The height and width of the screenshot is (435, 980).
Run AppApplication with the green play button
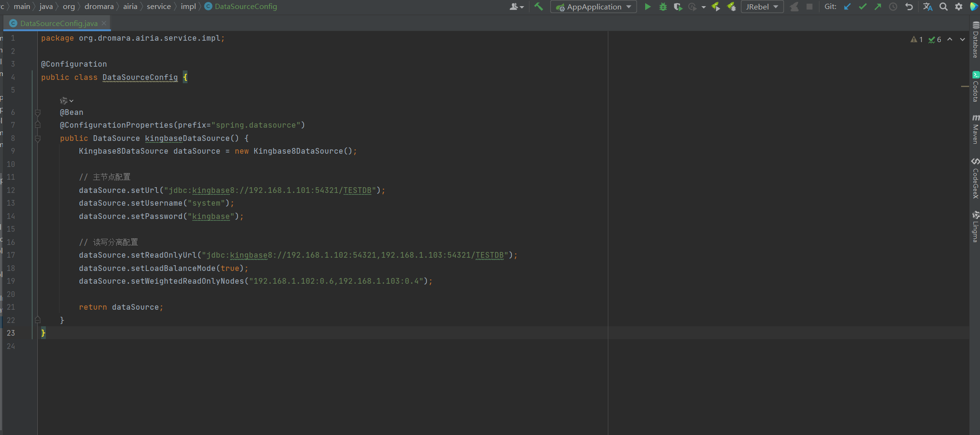pos(648,7)
